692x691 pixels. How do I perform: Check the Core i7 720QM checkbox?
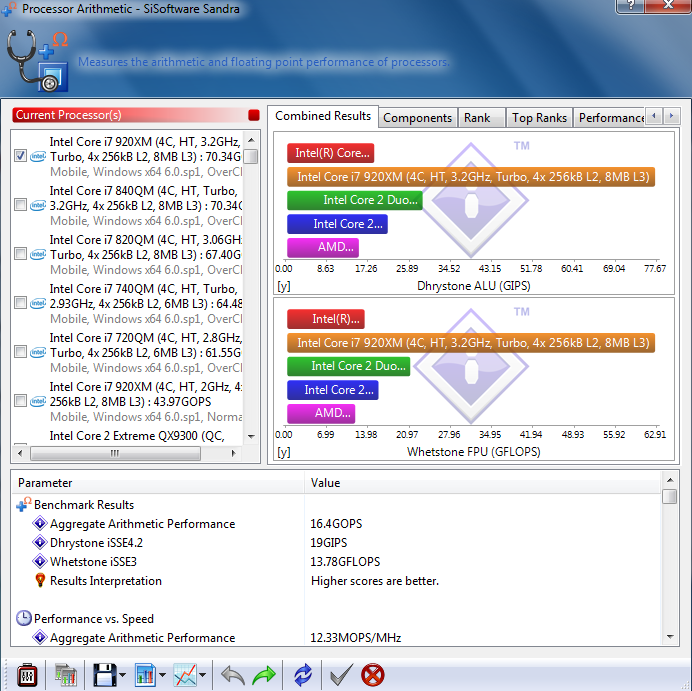pos(20,352)
